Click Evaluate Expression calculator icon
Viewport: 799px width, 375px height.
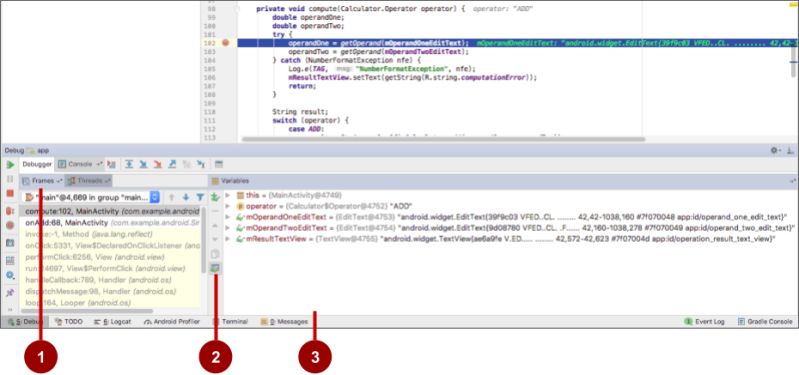point(219,165)
